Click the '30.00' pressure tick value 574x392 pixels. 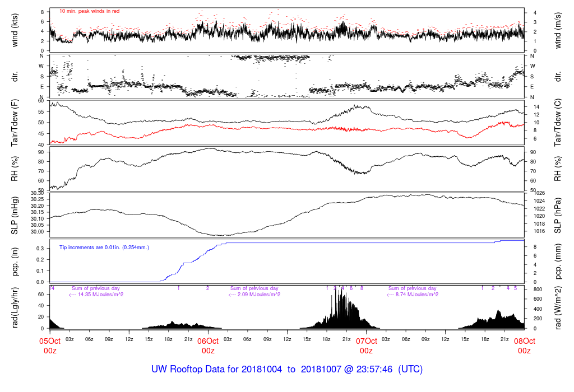pos(38,231)
